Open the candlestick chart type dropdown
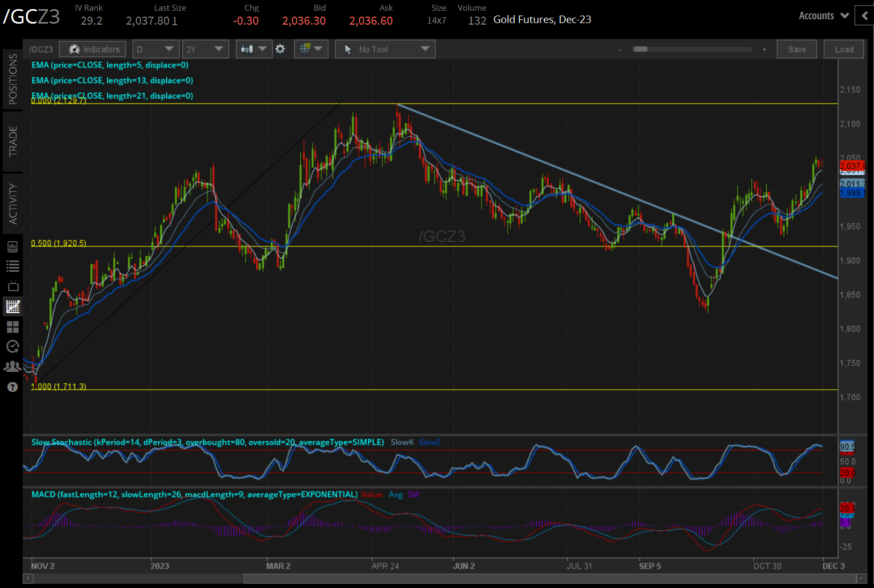The width and height of the screenshot is (874, 588). 254,49
